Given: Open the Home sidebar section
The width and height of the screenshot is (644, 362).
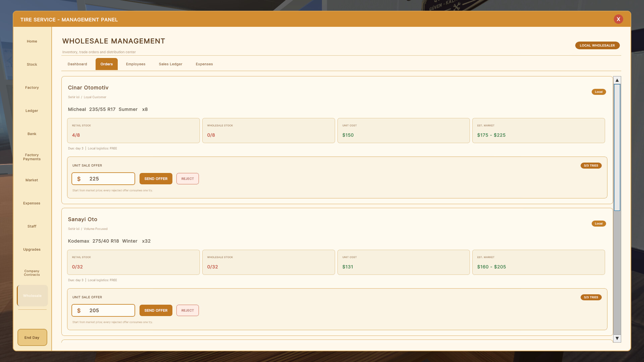Looking at the screenshot, I should pyautogui.click(x=32, y=41).
